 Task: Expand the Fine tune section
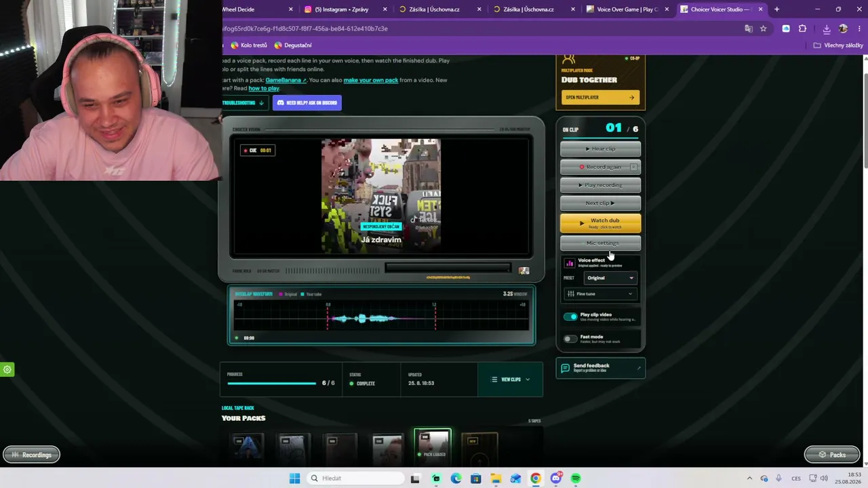tap(600, 294)
